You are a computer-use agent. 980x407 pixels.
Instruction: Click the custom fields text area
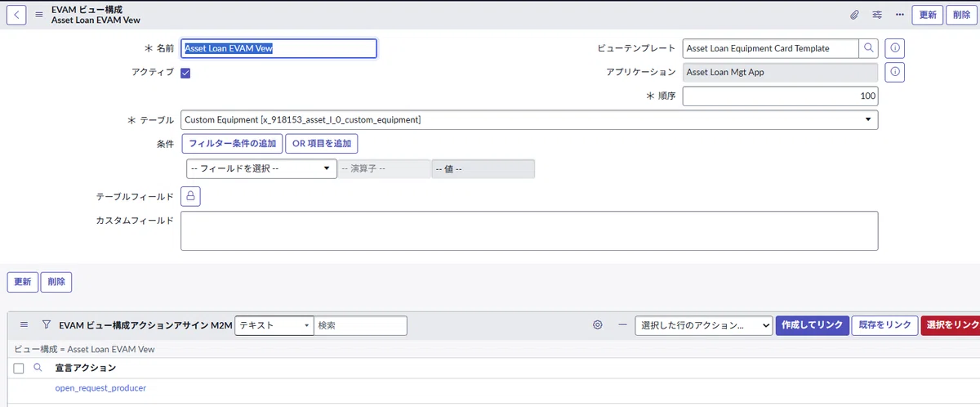coord(529,231)
